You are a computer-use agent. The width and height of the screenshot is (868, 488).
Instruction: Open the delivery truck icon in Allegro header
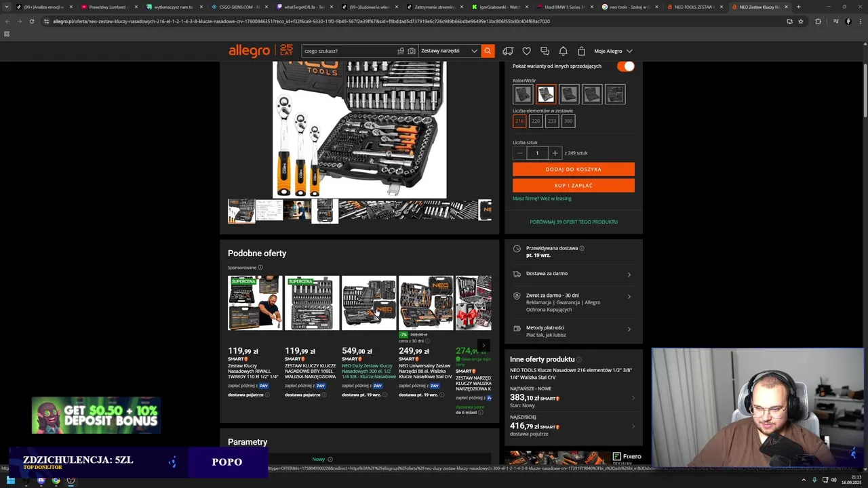point(508,51)
